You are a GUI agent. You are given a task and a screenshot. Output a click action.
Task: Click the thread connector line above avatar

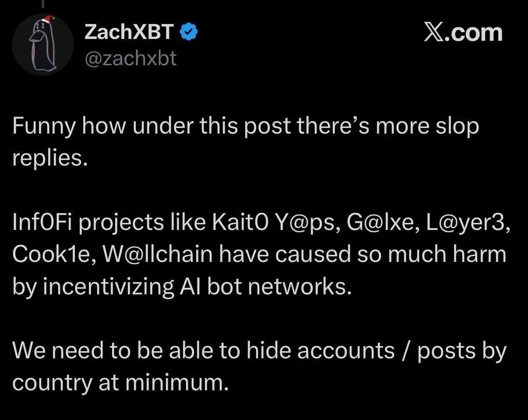click(43, 3)
